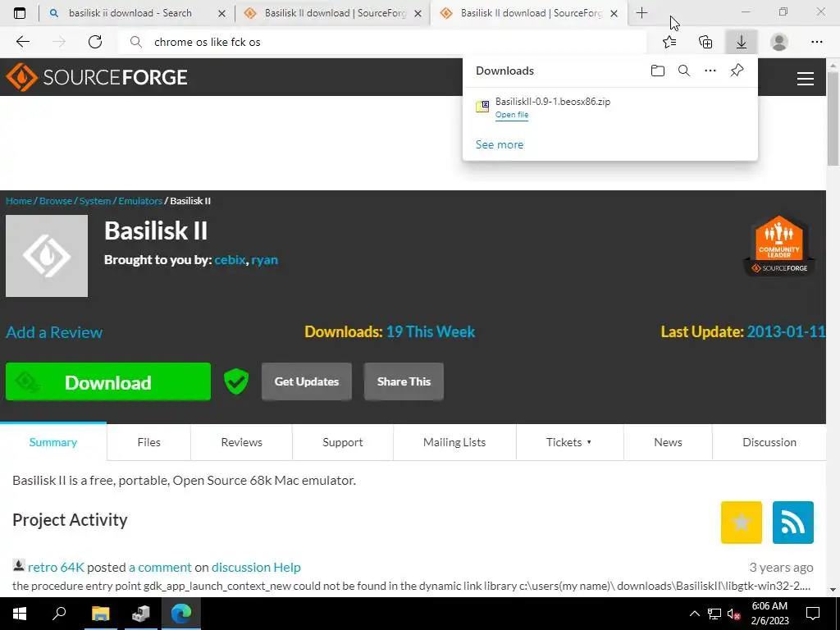Click the Home breadcrumb link
Image resolution: width=840 pixels, height=630 pixels.
19,201
